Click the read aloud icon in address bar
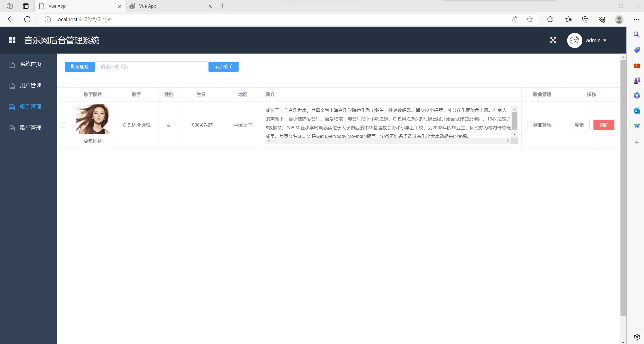Image resolution: width=644 pixels, height=344 pixels. 515,19
